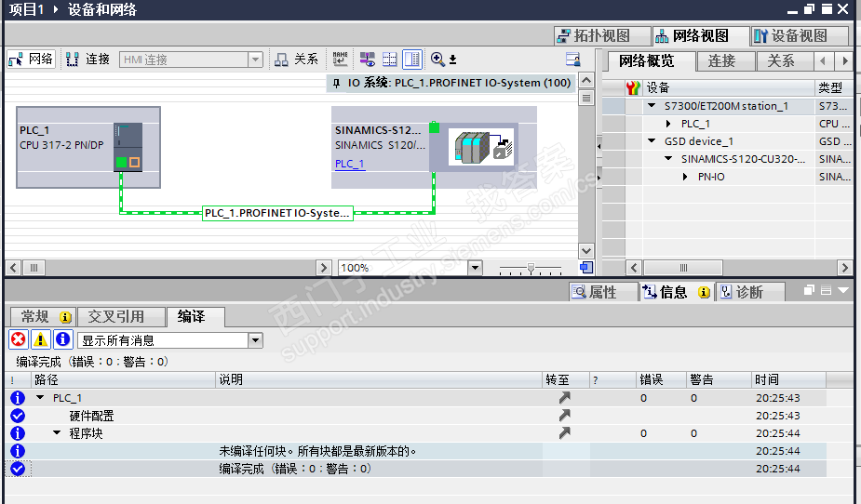Viewport: 861px width, 504px height.
Task: Click the PLC_1 CPU module image in network view
Action: click(128, 147)
